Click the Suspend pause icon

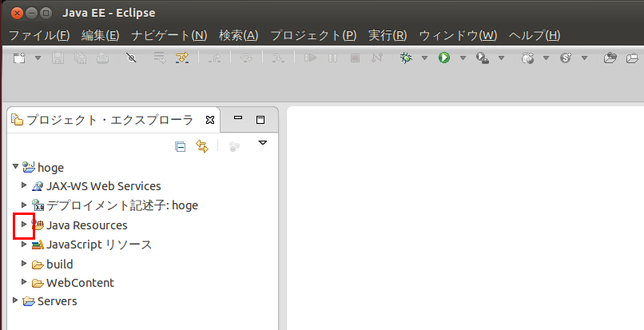pos(332,58)
